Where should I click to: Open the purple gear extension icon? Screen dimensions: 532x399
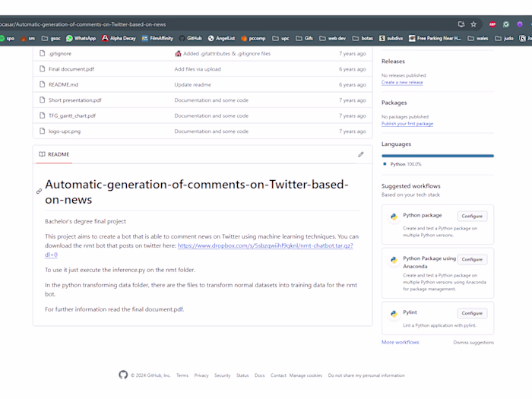click(x=519, y=24)
